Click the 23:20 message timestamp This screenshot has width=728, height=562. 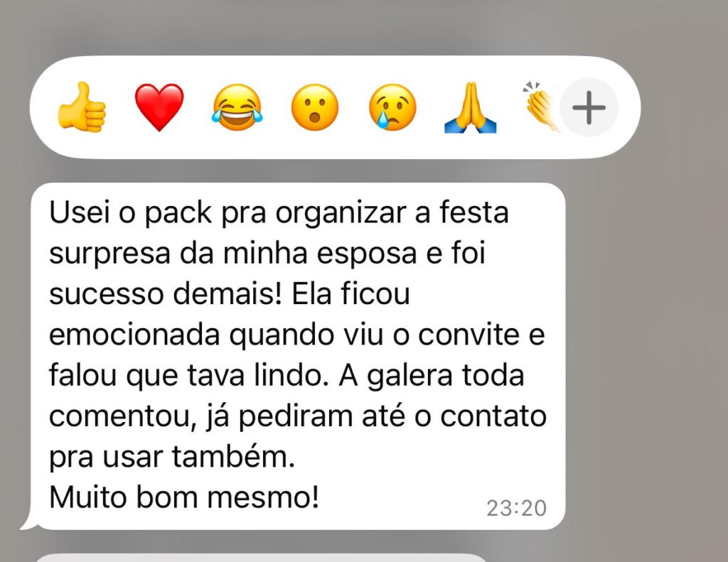516,508
